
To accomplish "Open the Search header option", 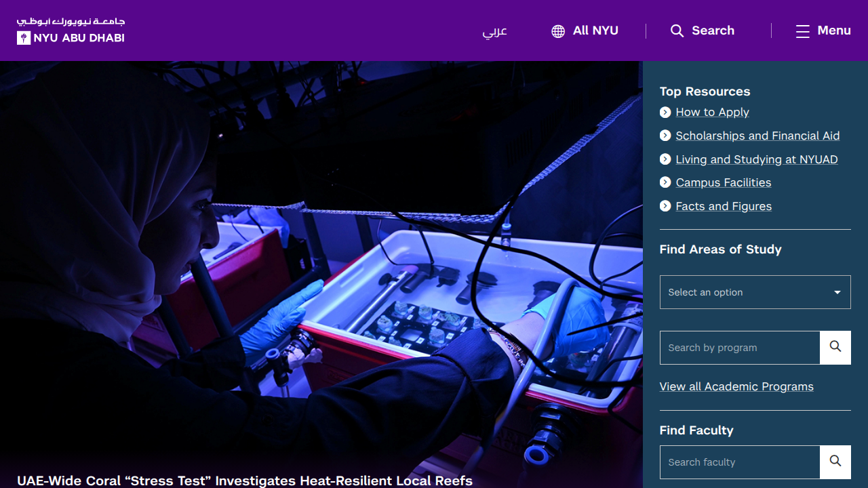I will pyautogui.click(x=713, y=30).
